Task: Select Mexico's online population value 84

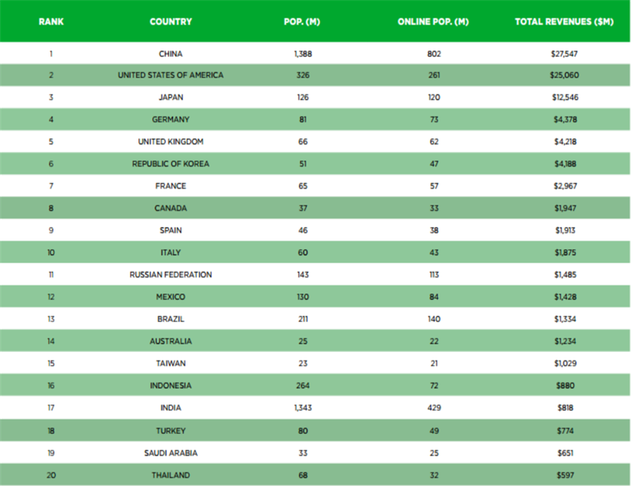Action: click(434, 297)
